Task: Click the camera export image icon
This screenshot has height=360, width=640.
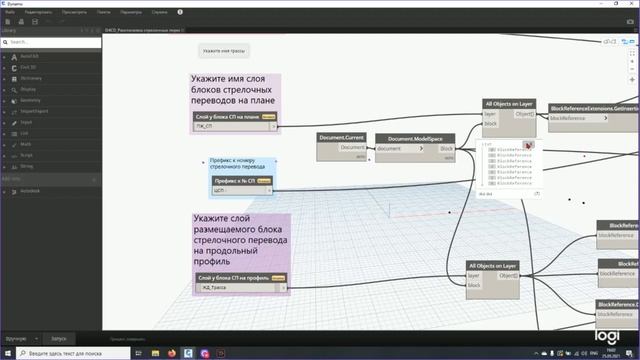Action: [630, 22]
